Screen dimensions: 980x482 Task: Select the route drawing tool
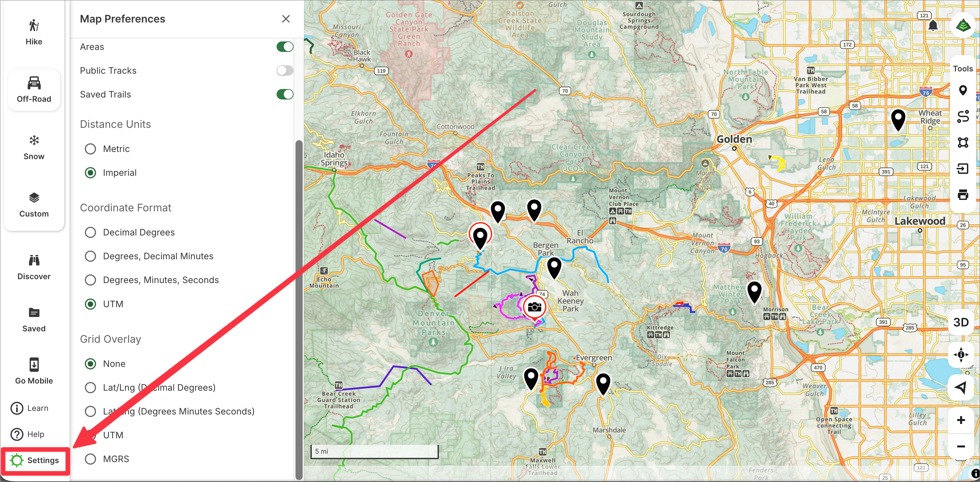(x=962, y=116)
